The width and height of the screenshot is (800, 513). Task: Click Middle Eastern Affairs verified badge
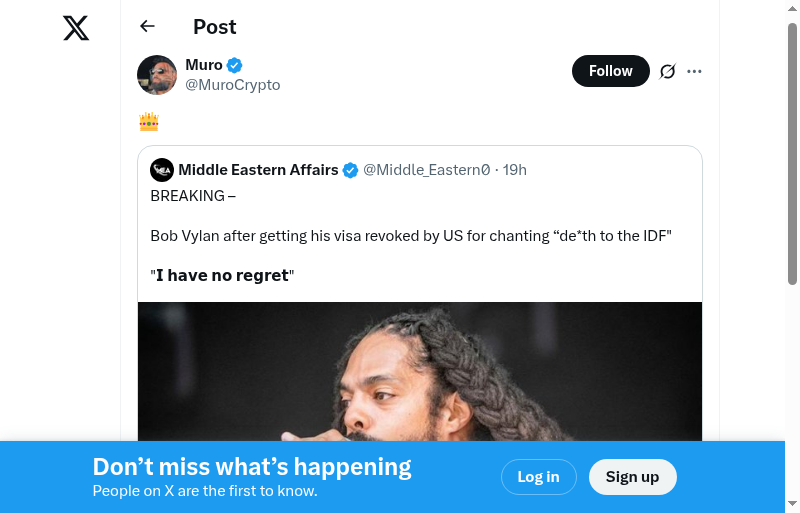tap(351, 170)
